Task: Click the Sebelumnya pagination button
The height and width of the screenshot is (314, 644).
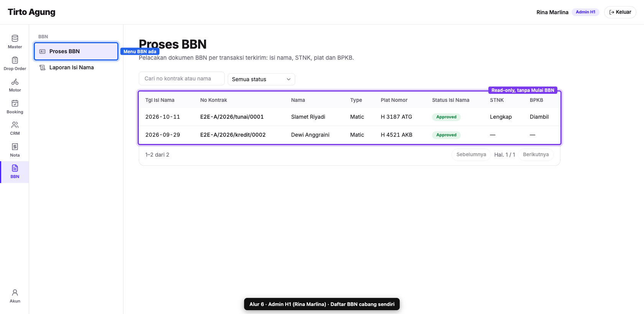Action: [471, 155]
